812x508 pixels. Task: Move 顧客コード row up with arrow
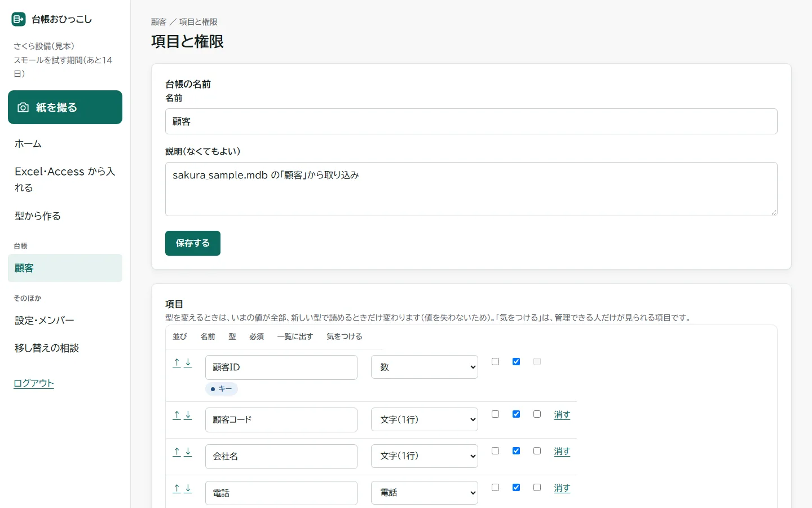(176, 415)
